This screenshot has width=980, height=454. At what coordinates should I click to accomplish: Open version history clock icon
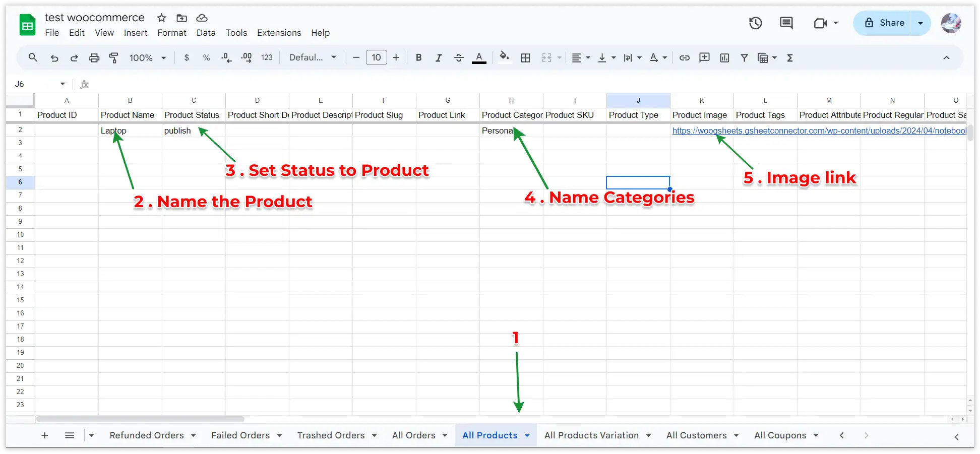[x=755, y=23]
